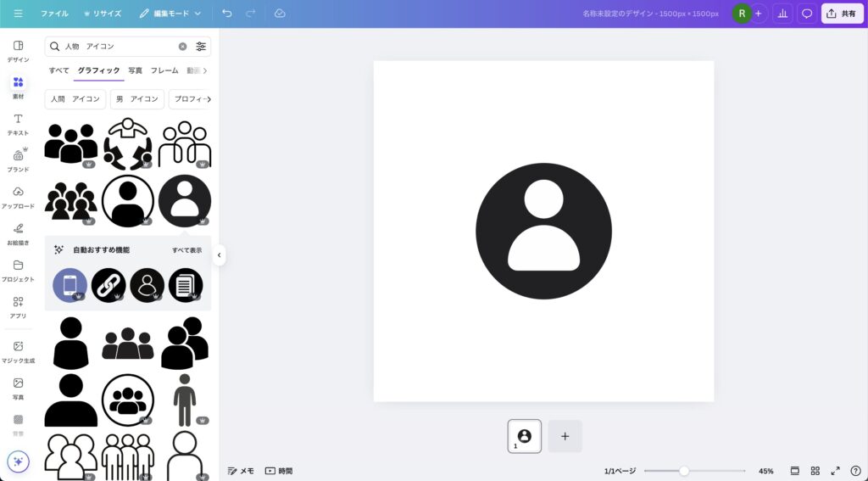Click the add page plus thumbnail

tap(565, 436)
